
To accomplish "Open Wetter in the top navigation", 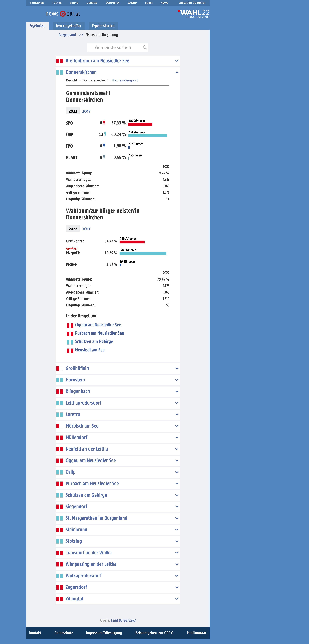I will coord(132,3).
